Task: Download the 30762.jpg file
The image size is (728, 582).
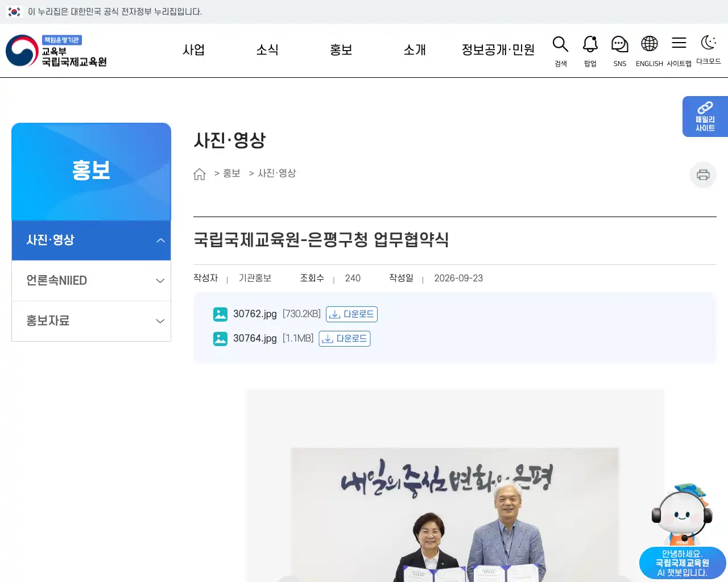Action: 351,314
